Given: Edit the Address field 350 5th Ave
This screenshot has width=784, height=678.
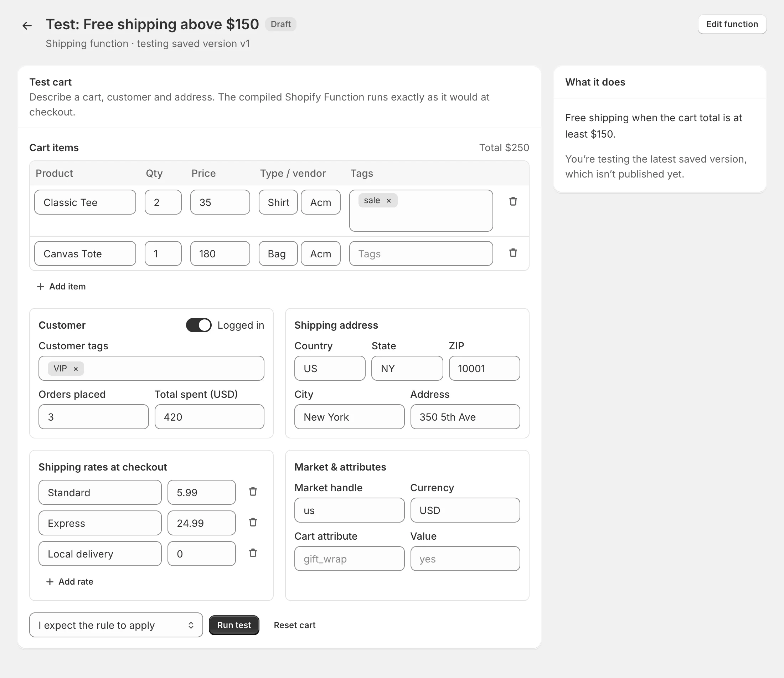Looking at the screenshot, I should [x=465, y=417].
